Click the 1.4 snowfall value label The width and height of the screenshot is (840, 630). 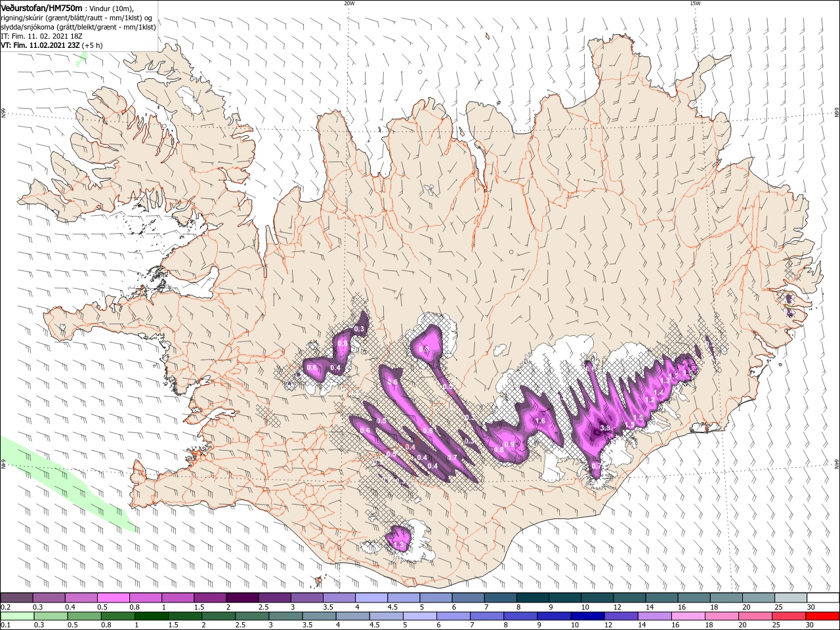pyautogui.click(x=659, y=392)
